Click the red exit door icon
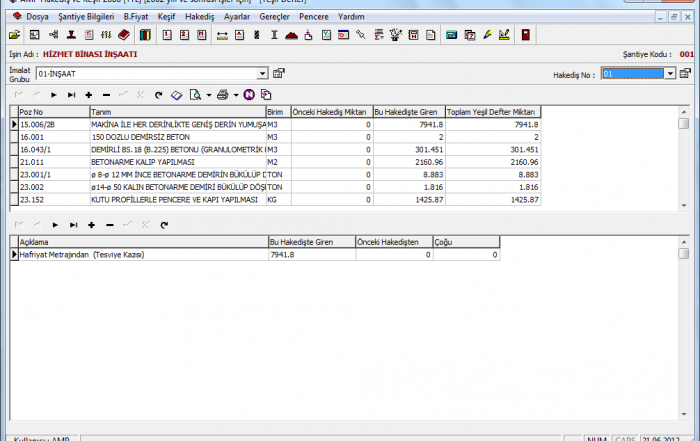This screenshot has width=700, height=441. coord(525,36)
